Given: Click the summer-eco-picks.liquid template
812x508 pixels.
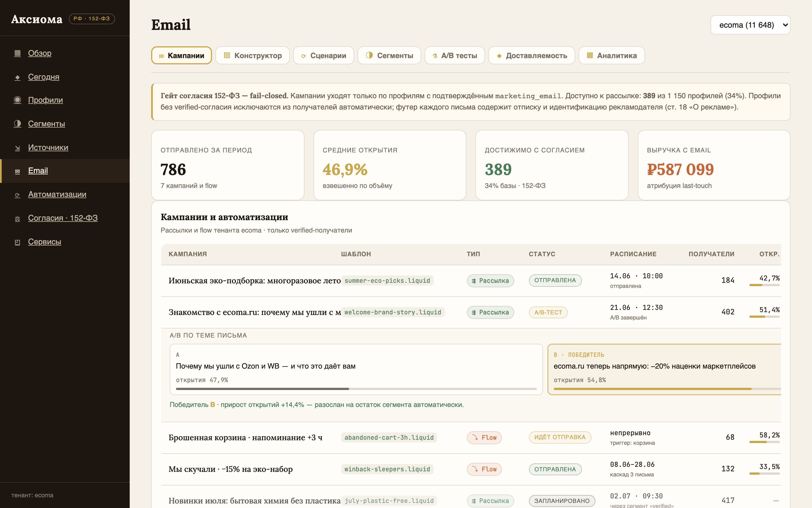Looking at the screenshot, I should click(387, 281).
